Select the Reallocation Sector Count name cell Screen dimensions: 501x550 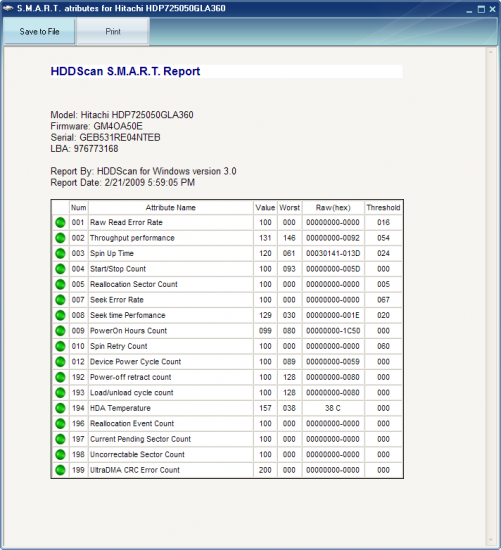pyautogui.click(x=171, y=284)
